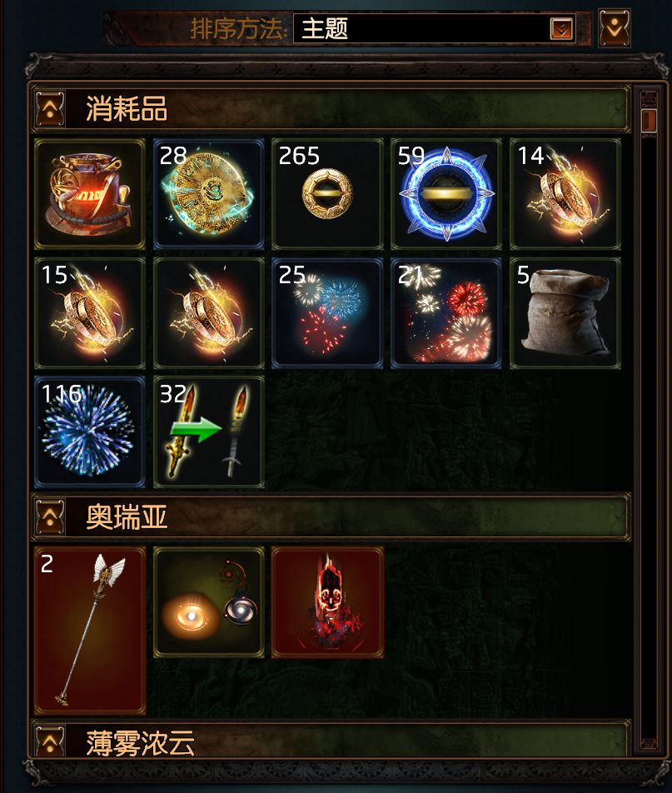Select the blue firework with count 116
The height and width of the screenshot is (793, 672).
tap(89, 431)
